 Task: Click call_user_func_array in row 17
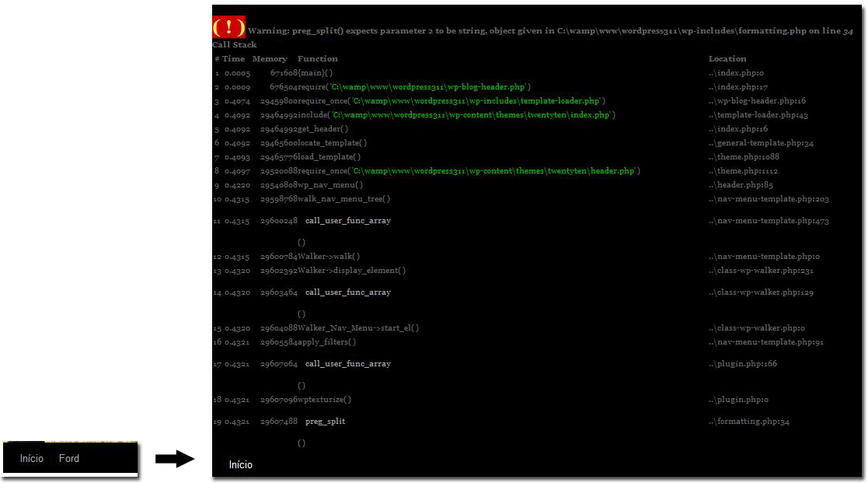(348, 363)
